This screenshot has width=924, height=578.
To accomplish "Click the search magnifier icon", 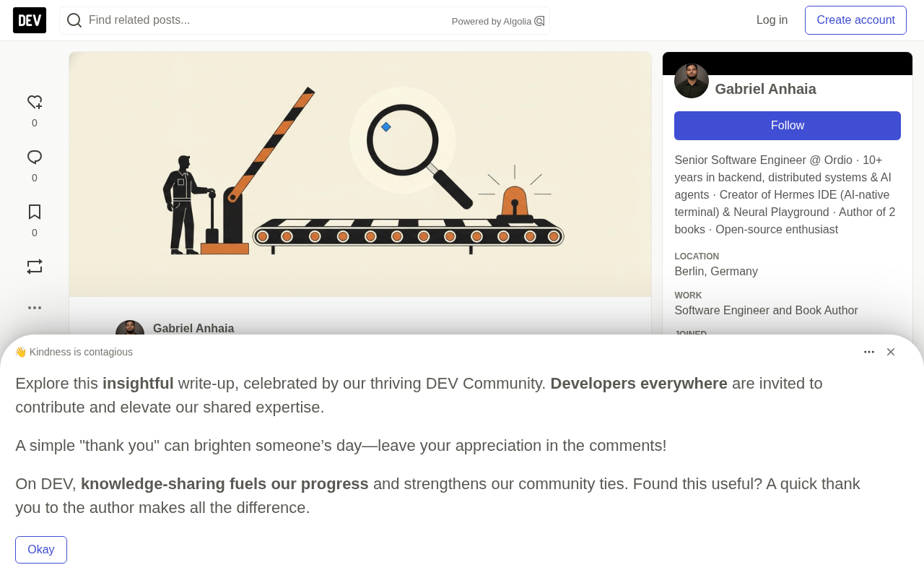I will 74,20.
